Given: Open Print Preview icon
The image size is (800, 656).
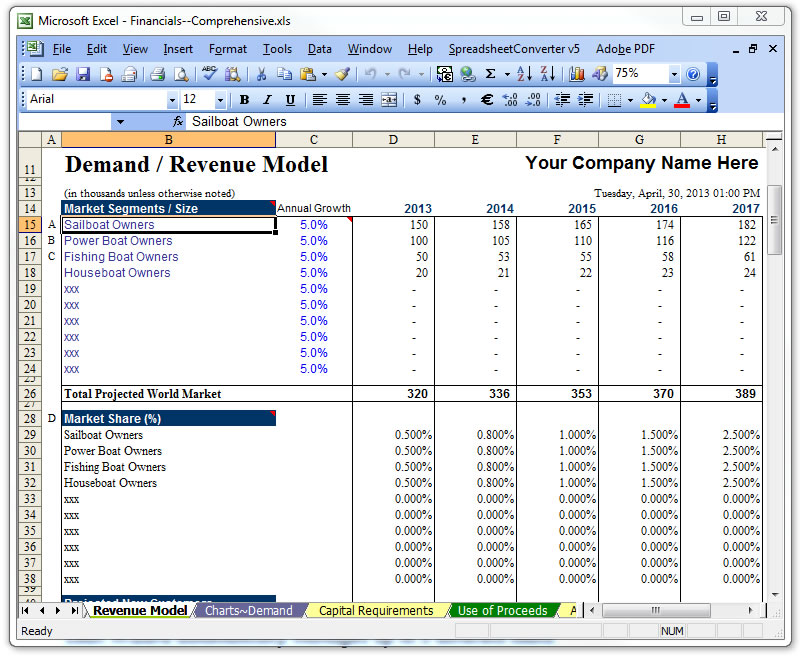Looking at the screenshot, I should point(181,74).
